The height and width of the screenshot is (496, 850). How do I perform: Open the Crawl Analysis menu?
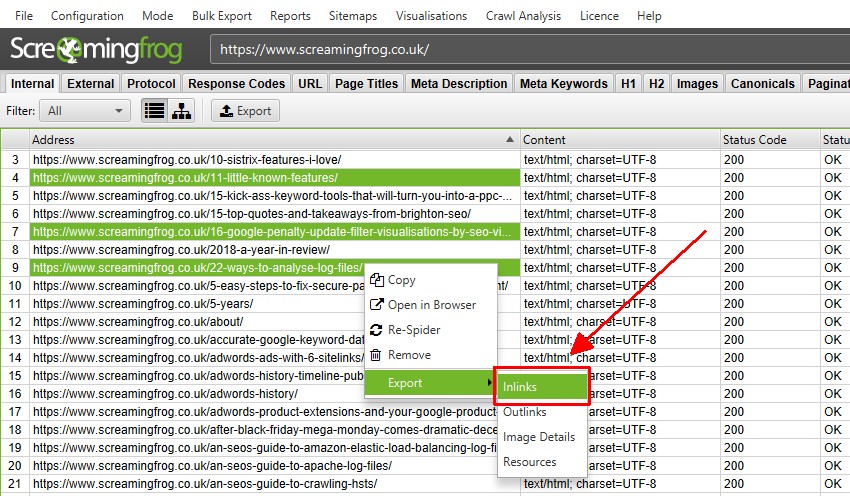pos(523,16)
